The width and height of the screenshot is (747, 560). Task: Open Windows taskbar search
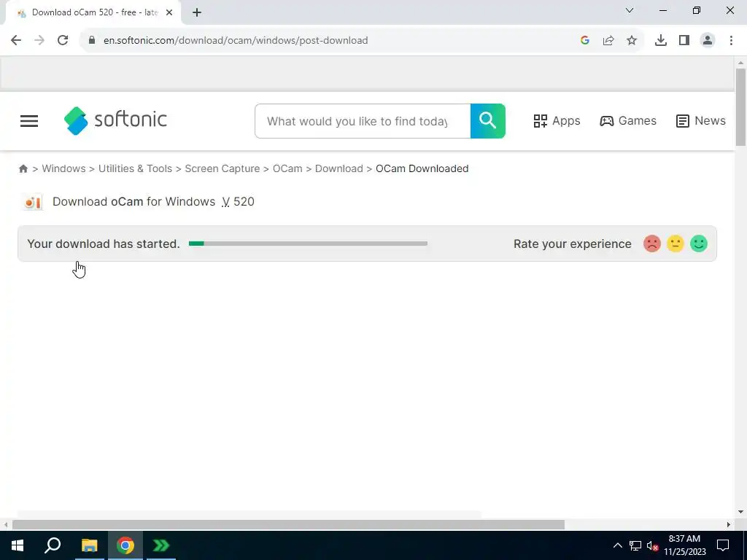[53, 545]
